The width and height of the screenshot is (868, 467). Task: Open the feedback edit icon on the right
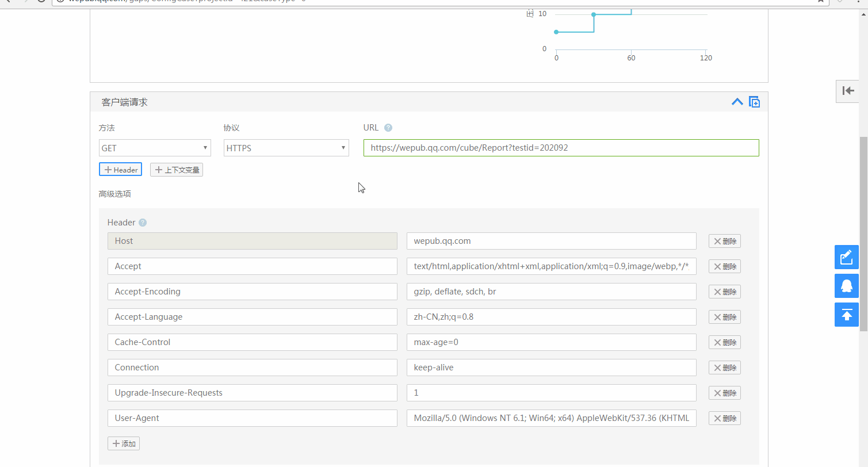(x=847, y=257)
